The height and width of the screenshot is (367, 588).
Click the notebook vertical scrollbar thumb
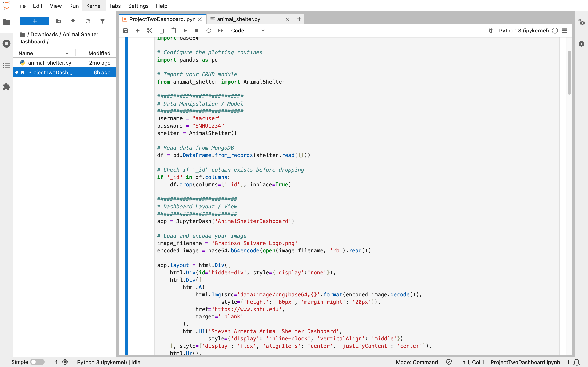pos(569,73)
